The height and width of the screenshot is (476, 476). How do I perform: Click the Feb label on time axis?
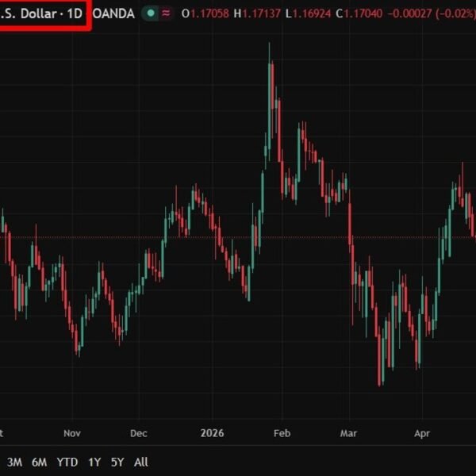[x=282, y=433]
